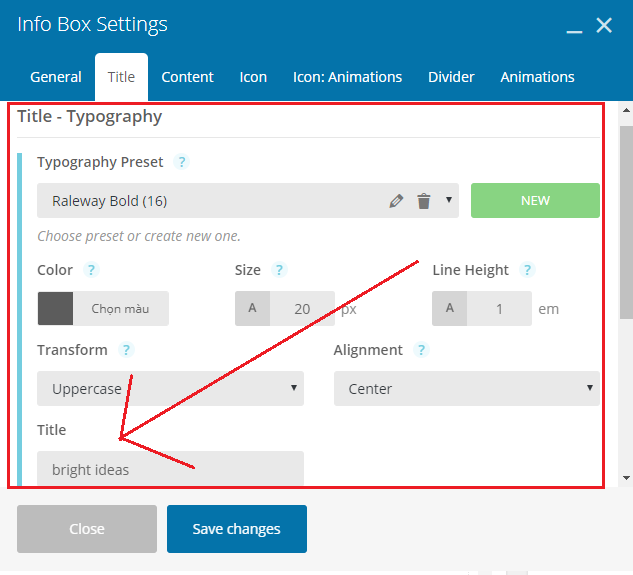Open help tooltip next to Alignment

tap(421, 350)
